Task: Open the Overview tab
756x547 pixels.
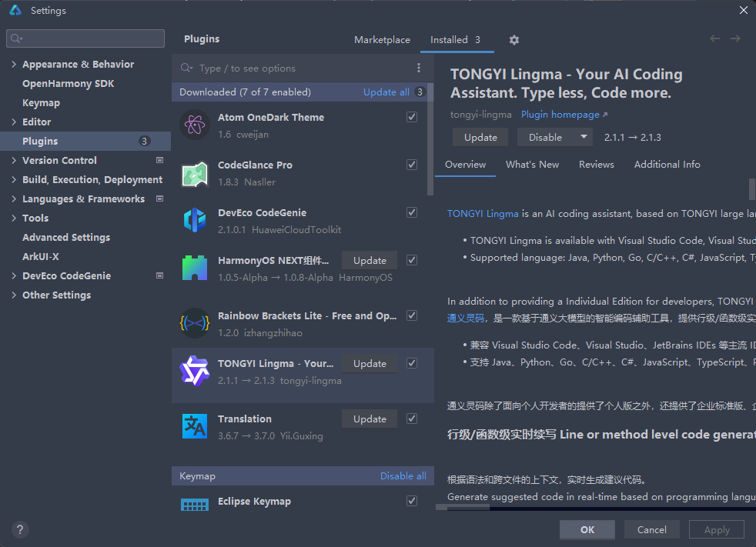Action: pos(465,165)
